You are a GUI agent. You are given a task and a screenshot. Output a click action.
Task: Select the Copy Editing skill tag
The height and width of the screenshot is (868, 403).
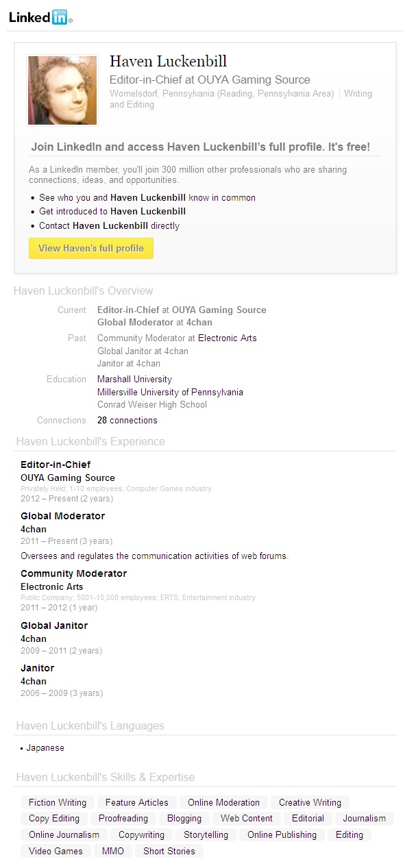point(54,818)
